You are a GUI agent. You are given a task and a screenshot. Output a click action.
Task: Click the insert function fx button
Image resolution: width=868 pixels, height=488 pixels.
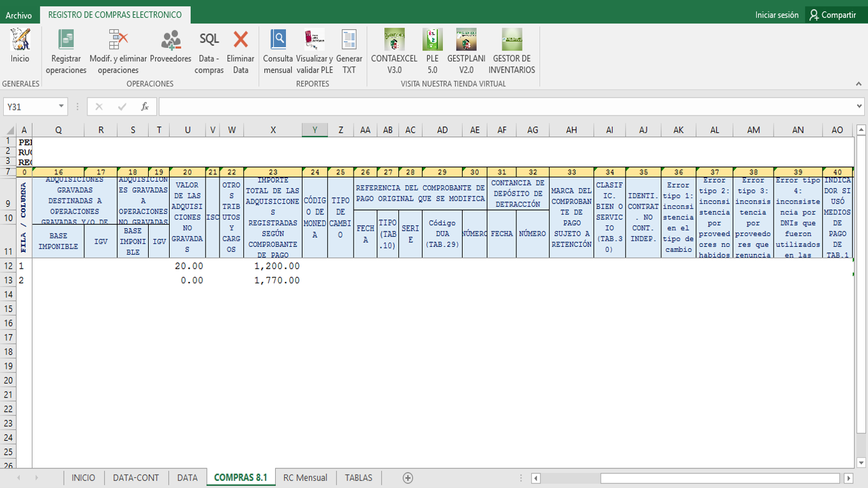point(145,107)
